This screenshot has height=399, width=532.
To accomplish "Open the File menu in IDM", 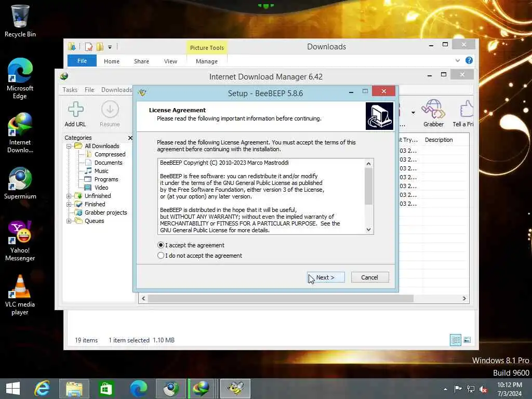I will pos(89,89).
